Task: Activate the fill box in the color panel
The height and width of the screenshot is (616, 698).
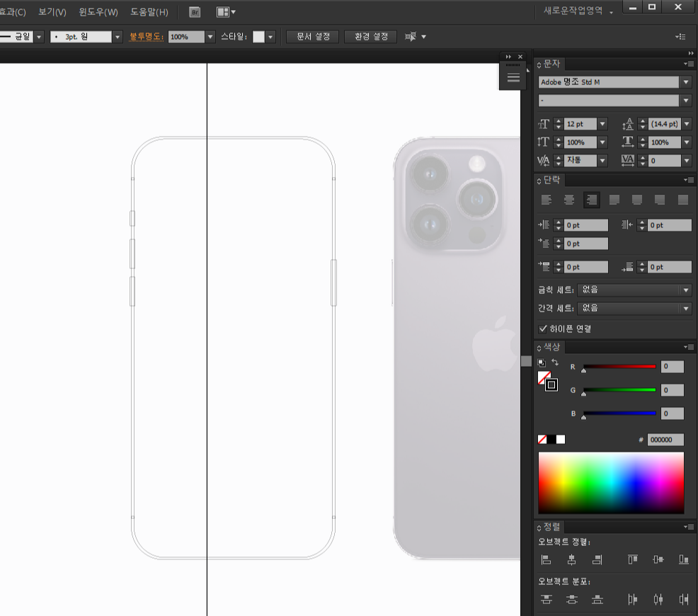Action: (544, 377)
